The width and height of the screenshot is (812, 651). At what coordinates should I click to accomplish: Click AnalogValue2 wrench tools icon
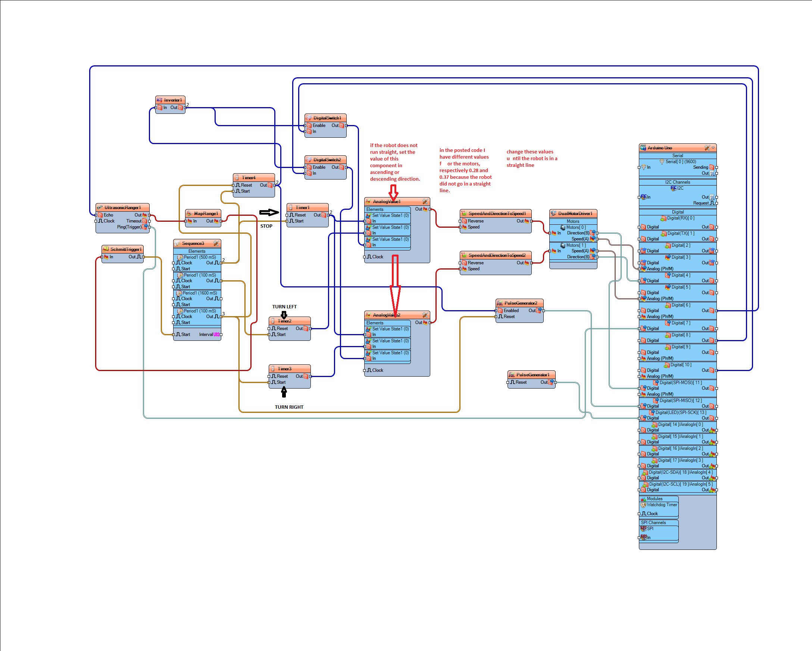pyautogui.click(x=425, y=315)
